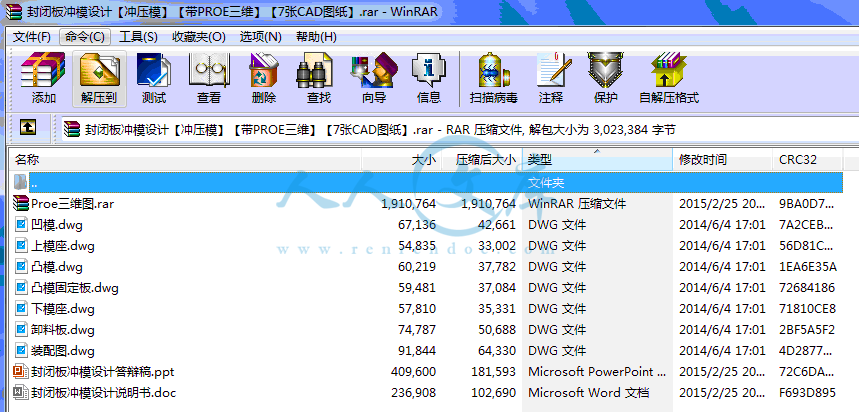The height and width of the screenshot is (412, 859).
Task: Click the 查找 (Find) binoculars icon
Action: [x=314, y=70]
